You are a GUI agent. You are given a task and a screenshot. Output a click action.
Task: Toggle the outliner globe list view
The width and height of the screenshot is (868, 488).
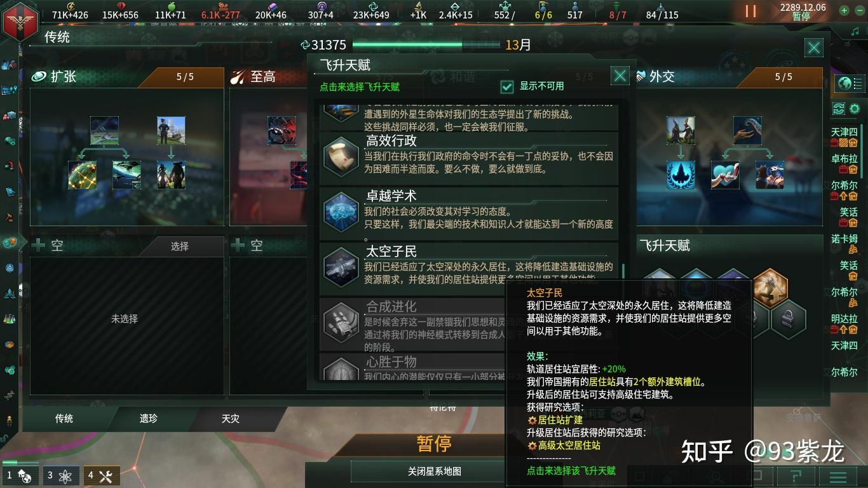850,83
